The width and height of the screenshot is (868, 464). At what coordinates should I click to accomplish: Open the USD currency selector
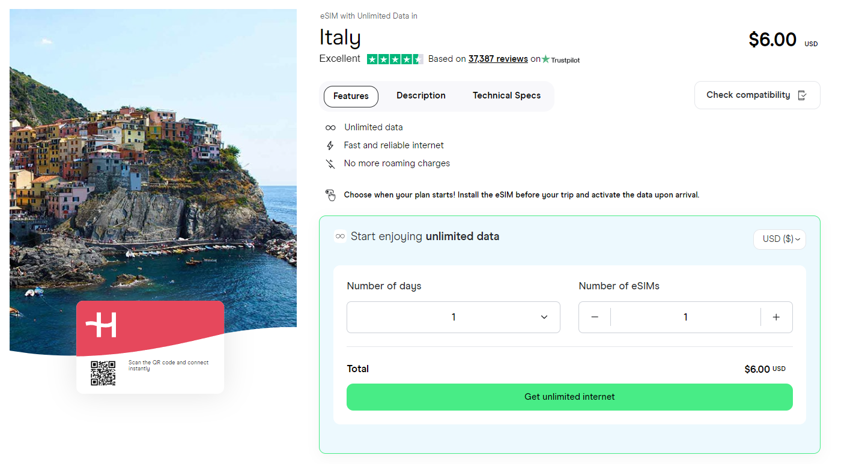tap(779, 239)
